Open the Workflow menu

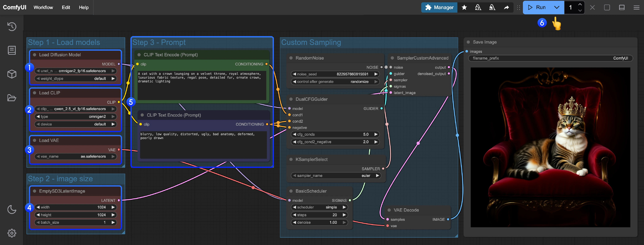pyautogui.click(x=43, y=7)
